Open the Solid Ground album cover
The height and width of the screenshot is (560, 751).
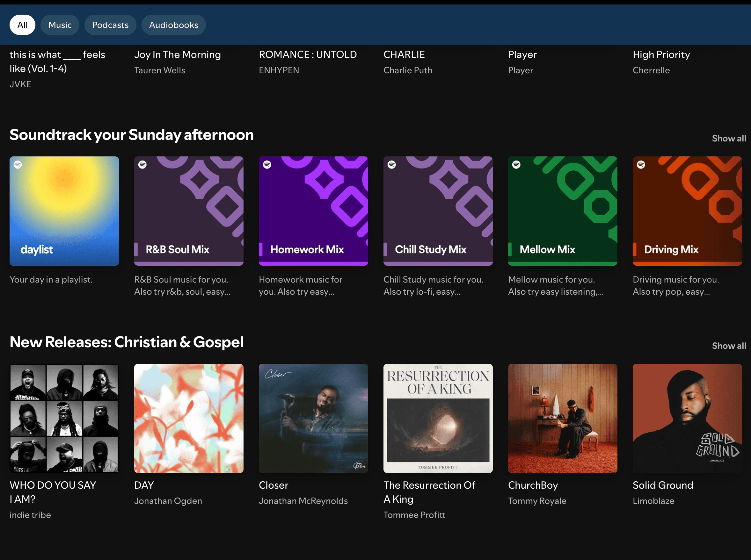pyautogui.click(x=687, y=418)
